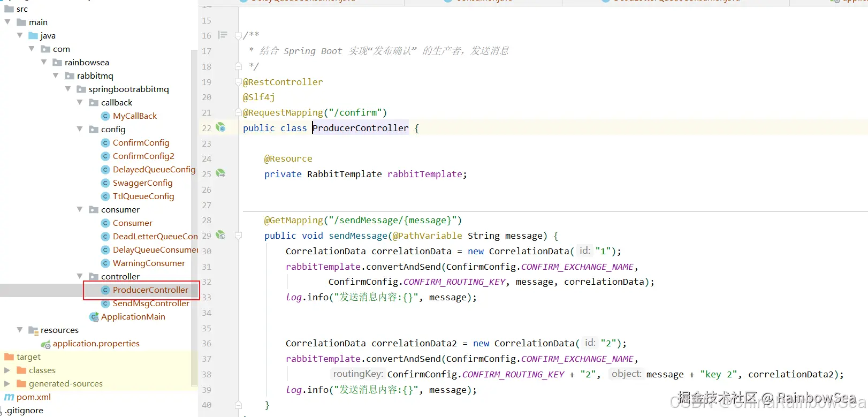This screenshot has height=417, width=868.
Task: Click the sendMessage method name
Action: 358,236
